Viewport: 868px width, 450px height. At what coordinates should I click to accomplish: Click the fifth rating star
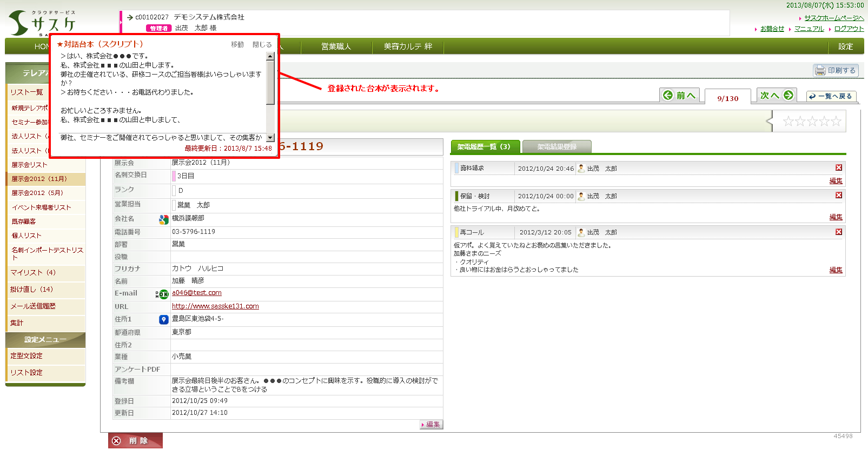tap(836, 121)
